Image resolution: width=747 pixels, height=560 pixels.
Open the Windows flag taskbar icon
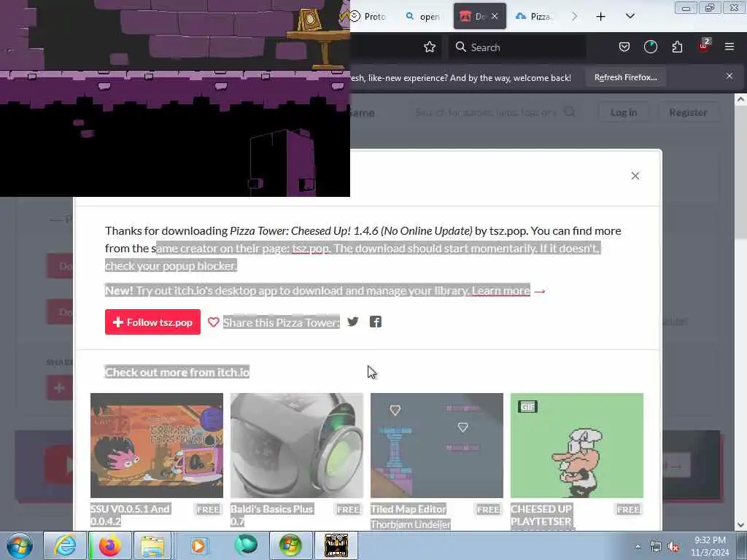click(290, 545)
